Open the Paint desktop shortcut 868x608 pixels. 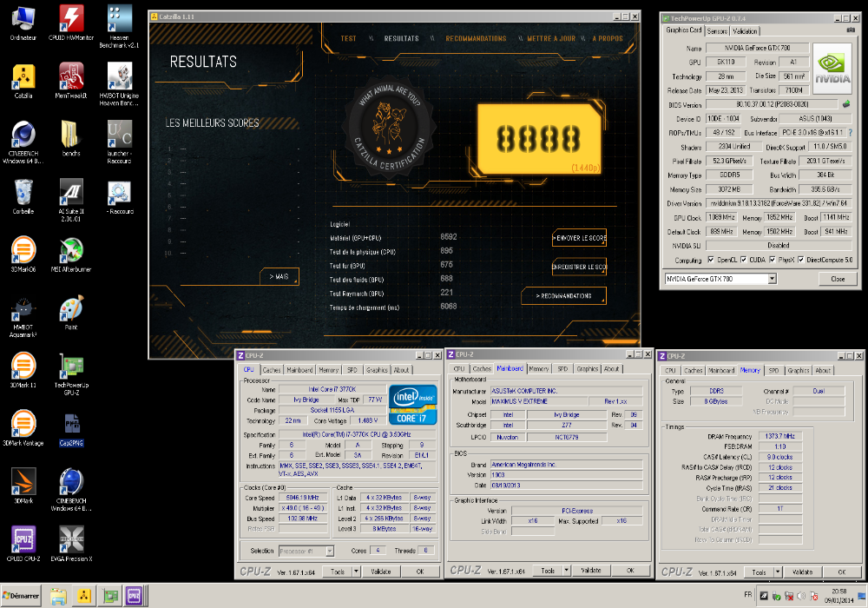(71, 313)
